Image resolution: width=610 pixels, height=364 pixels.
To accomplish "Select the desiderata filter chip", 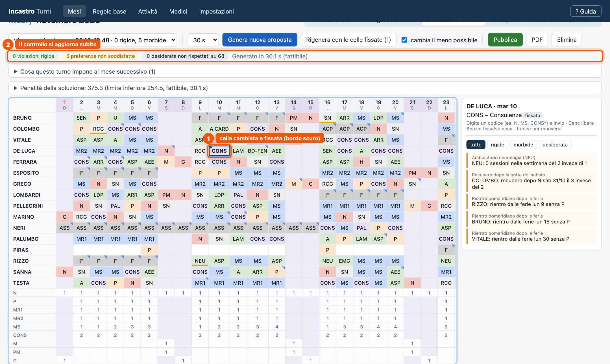I will [555, 144].
